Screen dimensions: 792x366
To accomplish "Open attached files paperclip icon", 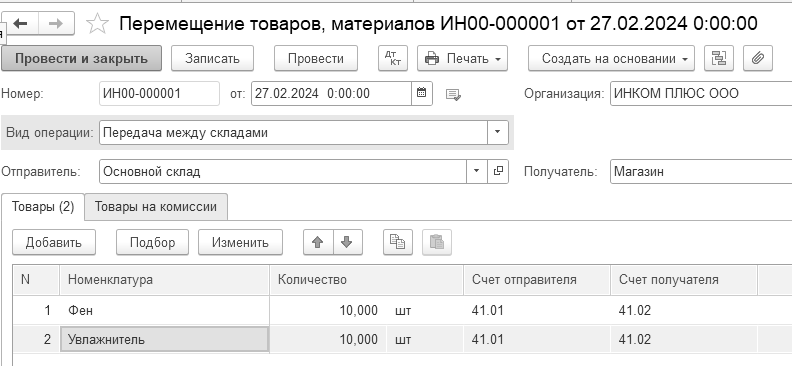I will pyautogui.click(x=757, y=59).
